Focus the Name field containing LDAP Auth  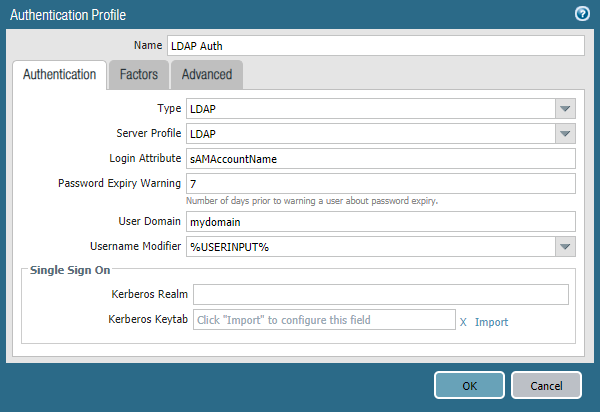[374, 46]
